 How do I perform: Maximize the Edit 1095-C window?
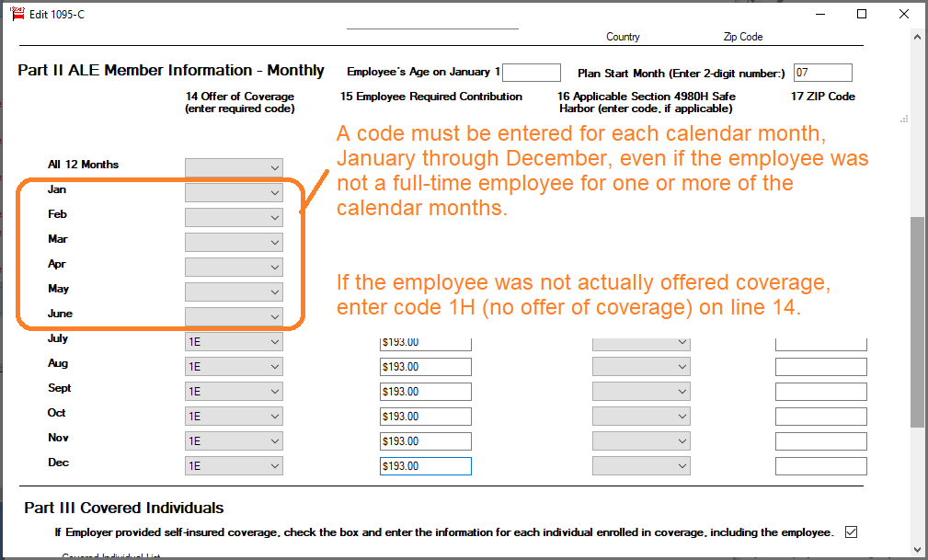coord(862,14)
